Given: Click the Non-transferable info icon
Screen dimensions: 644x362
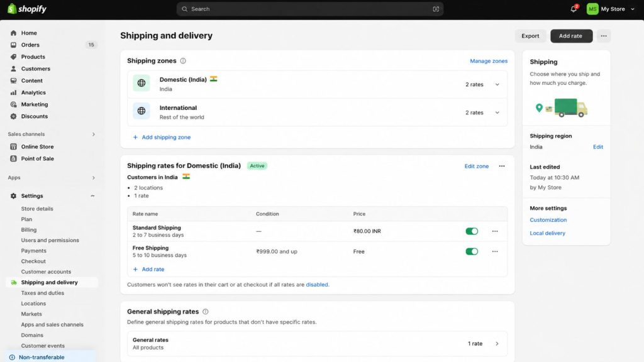Looking at the screenshot, I should [12, 357].
